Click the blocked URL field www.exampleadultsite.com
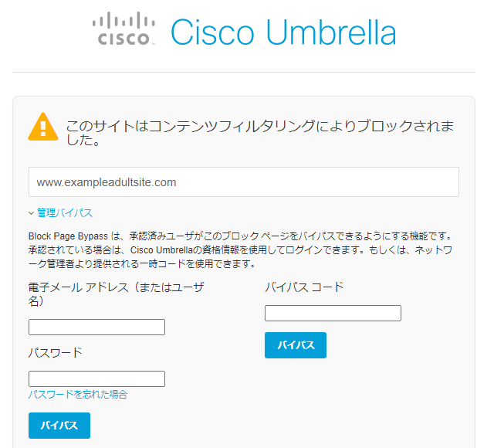The width and height of the screenshot is (494, 448). tap(243, 182)
